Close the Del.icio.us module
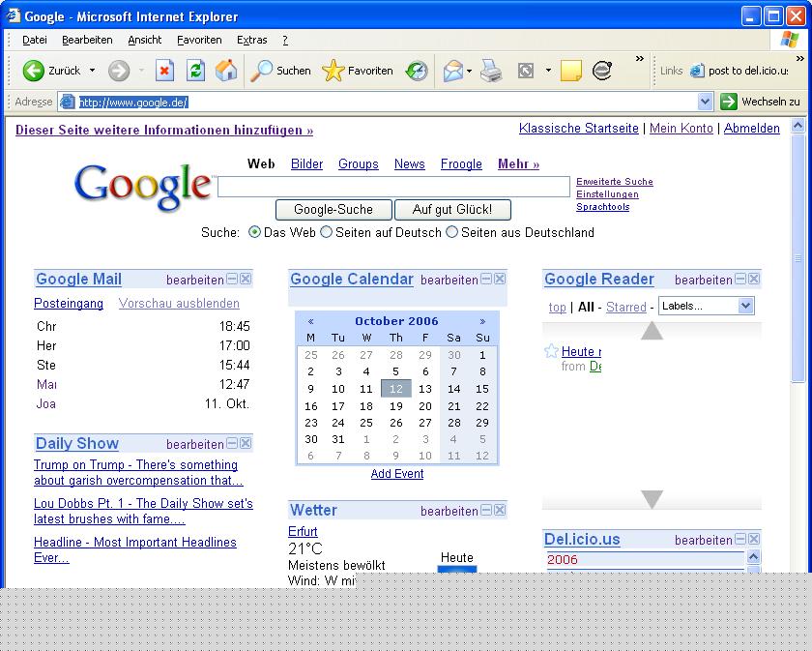 point(755,539)
